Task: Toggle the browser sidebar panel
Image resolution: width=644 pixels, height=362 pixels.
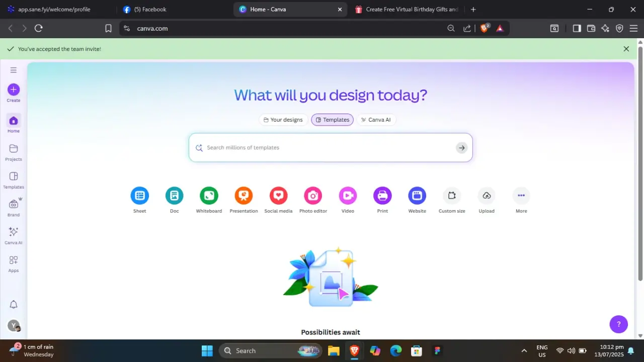Action: [577, 28]
